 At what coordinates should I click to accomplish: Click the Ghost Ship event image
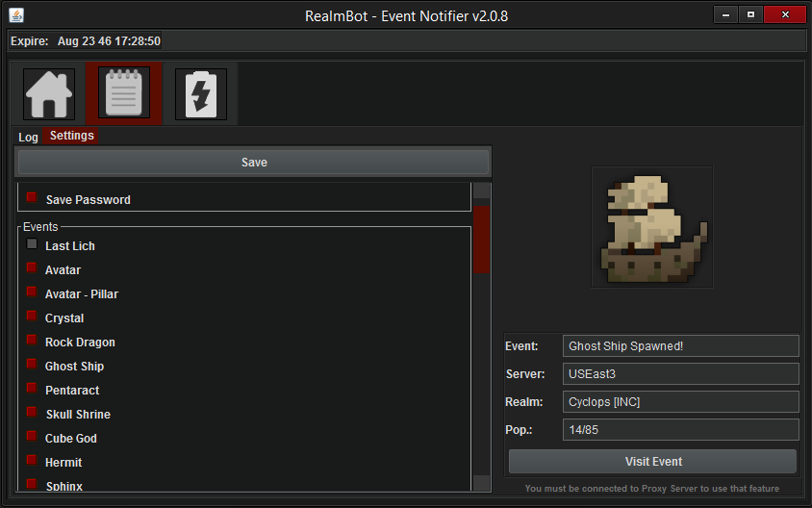(x=652, y=227)
